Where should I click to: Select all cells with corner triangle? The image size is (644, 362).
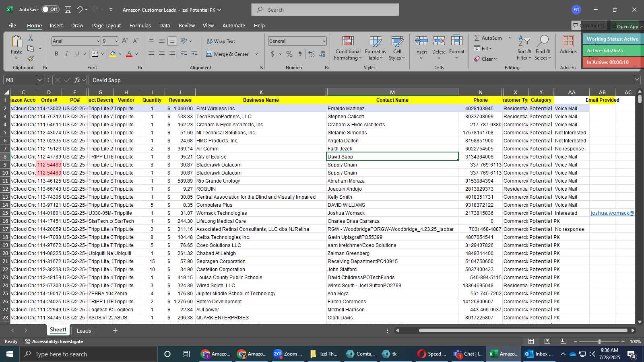tap(6, 93)
